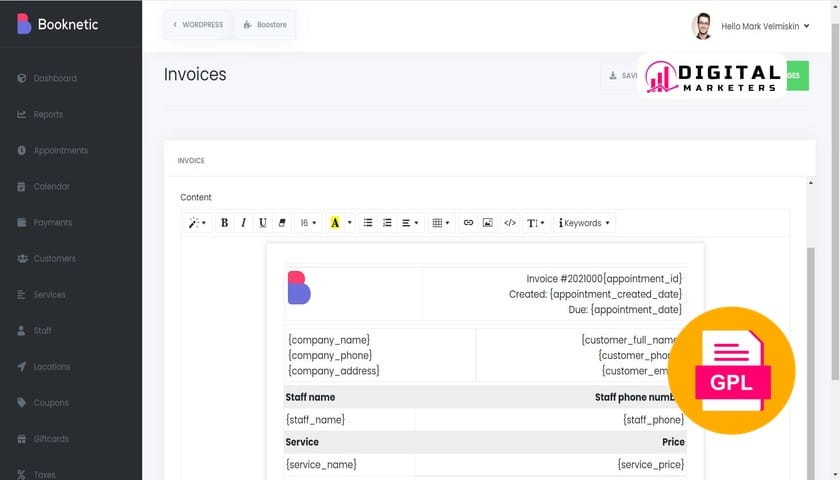Apply the yellow highlight color

[335, 223]
